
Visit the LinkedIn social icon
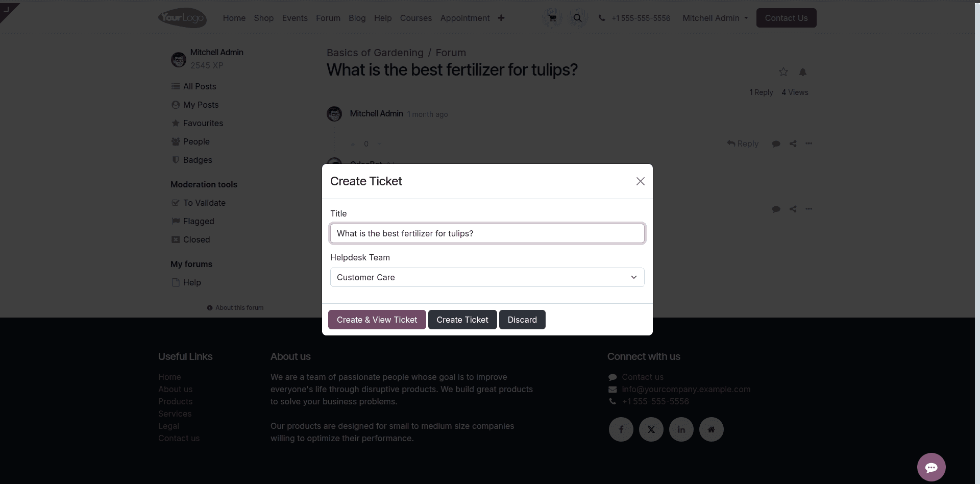pyautogui.click(x=681, y=429)
